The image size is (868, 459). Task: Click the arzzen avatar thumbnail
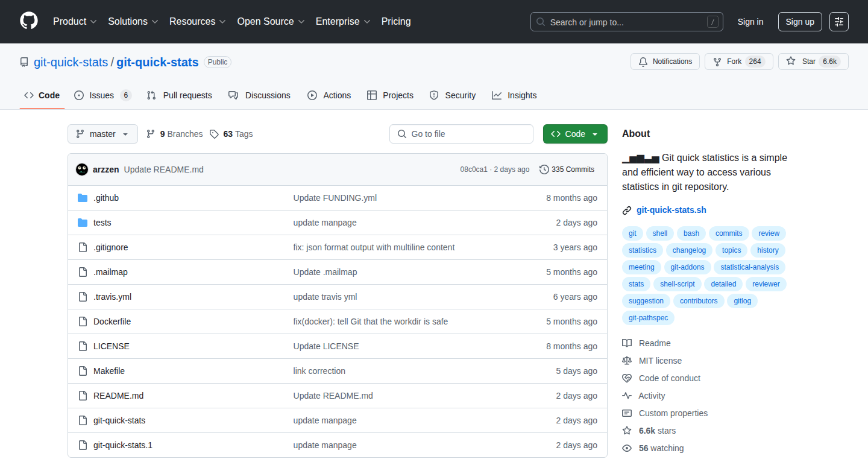[82, 169]
